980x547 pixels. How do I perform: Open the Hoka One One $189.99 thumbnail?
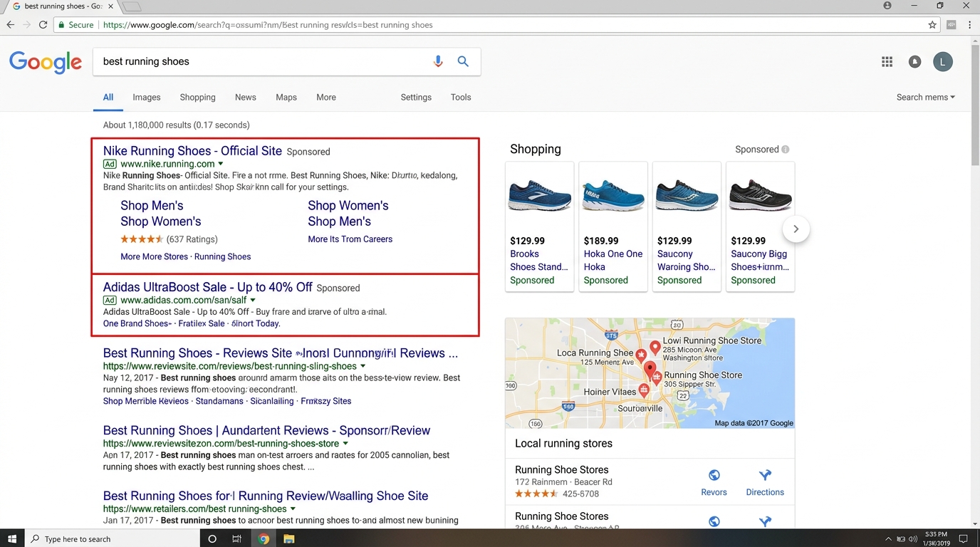click(x=613, y=195)
